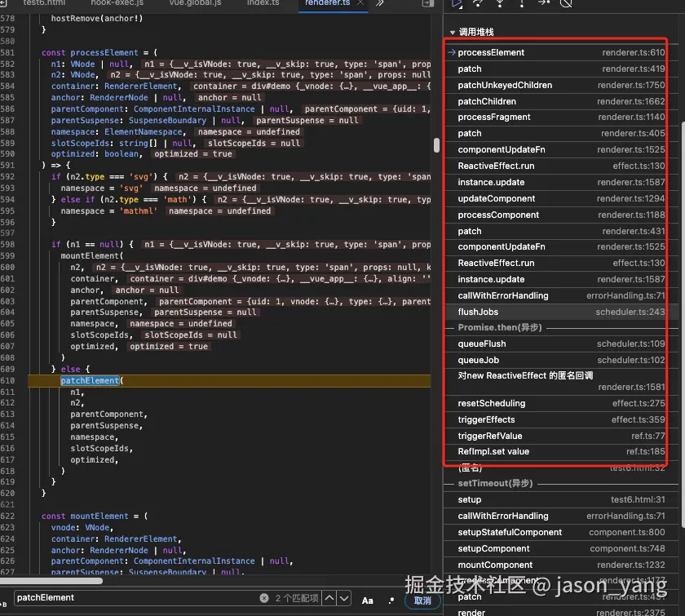Click const mountElement declaration on line 622
The width and height of the screenshot is (685, 616).
(x=95, y=516)
